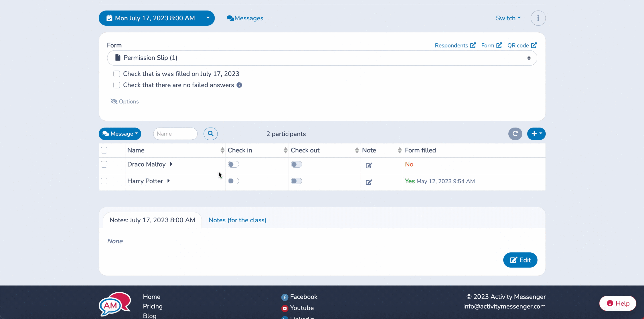Open the Permission Slip form dropdown
The height and width of the screenshot is (319, 644).
tap(322, 58)
